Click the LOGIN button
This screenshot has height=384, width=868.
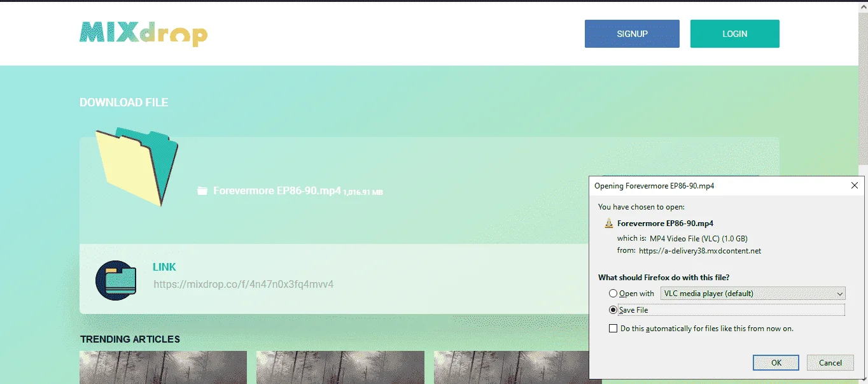[x=734, y=34]
